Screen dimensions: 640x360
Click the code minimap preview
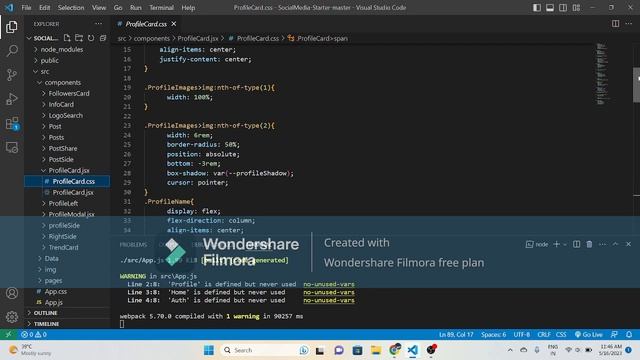point(601,73)
